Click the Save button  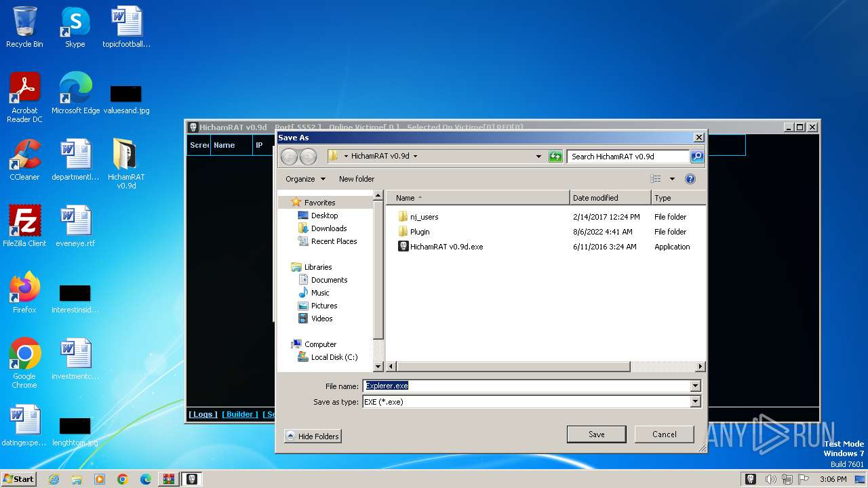click(596, 434)
